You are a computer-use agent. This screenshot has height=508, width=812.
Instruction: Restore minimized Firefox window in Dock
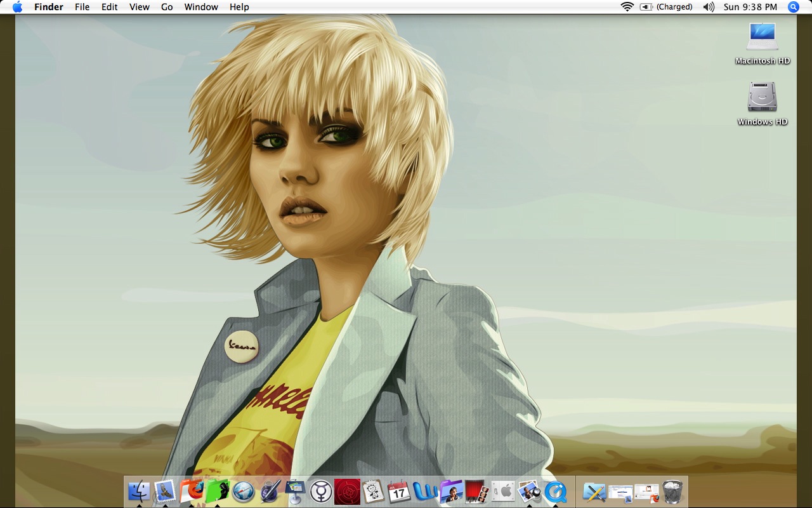(x=646, y=492)
